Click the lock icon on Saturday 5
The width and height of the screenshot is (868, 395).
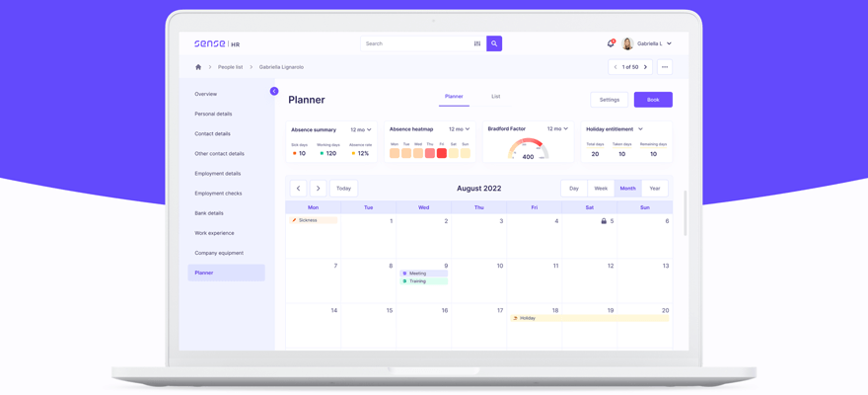(x=604, y=221)
